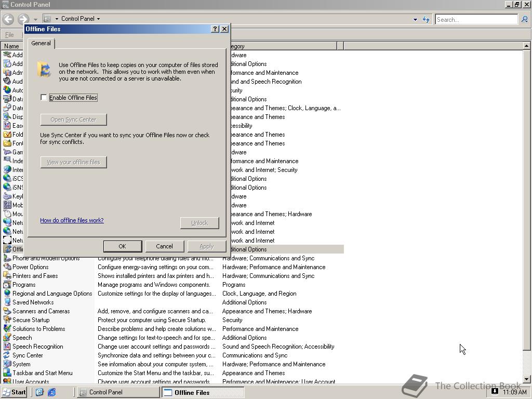Click the Forward navigation arrow

tap(23, 19)
